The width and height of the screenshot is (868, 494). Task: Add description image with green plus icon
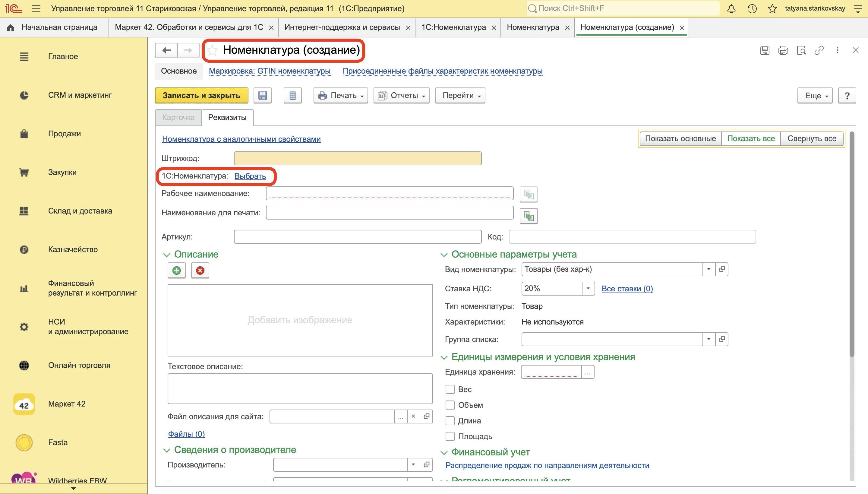[176, 271]
